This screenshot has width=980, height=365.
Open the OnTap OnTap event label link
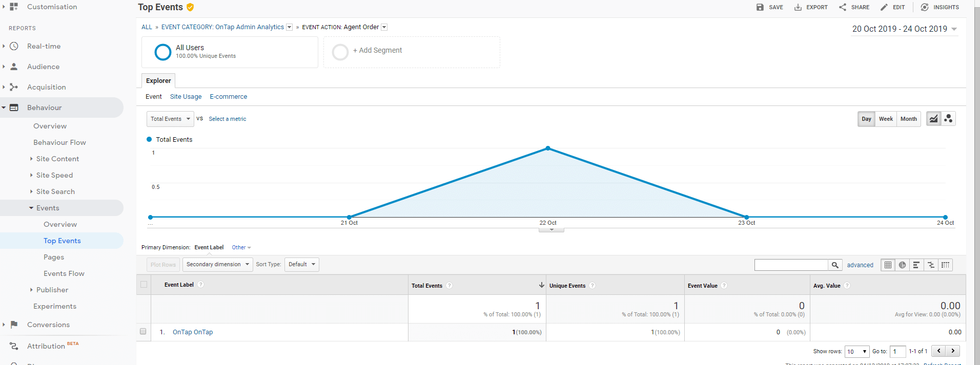click(x=193, y=332)
